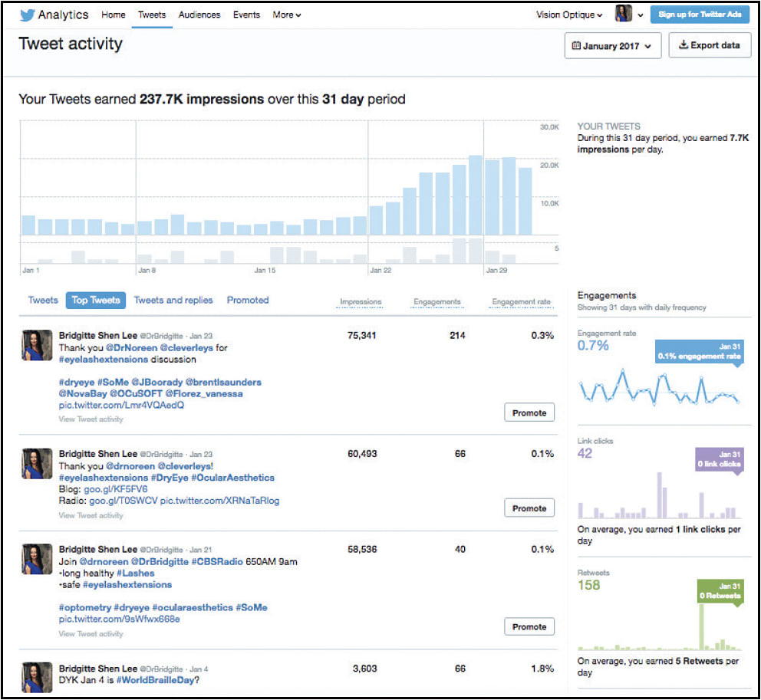Select Events from the navigation menu

tap(246, 15)
